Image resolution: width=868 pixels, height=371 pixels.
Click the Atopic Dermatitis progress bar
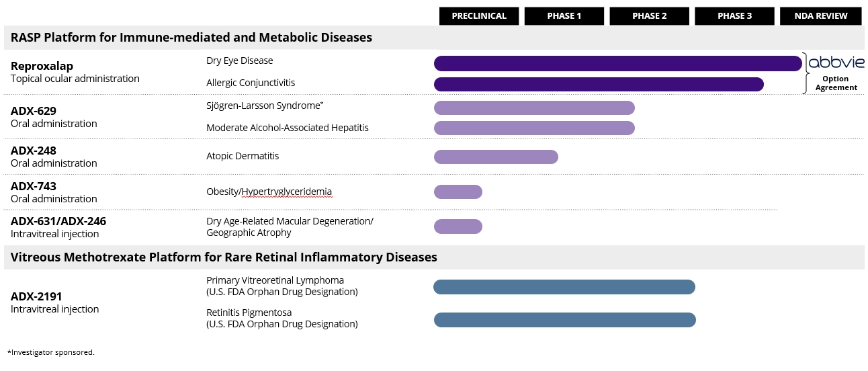coord(496,157)
